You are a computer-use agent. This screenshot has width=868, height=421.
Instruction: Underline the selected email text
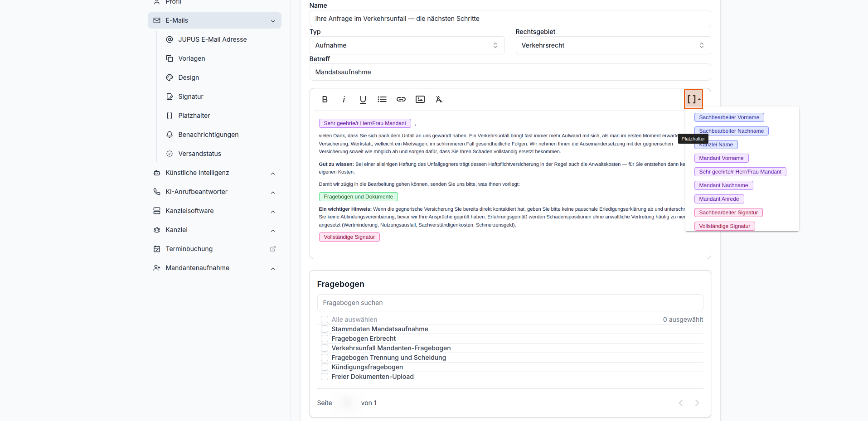363,99
